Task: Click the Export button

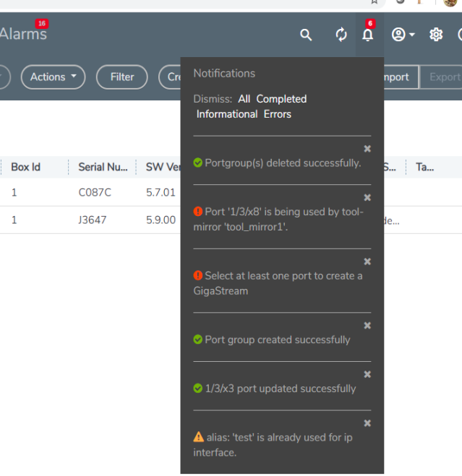Action: coord(442,77)
